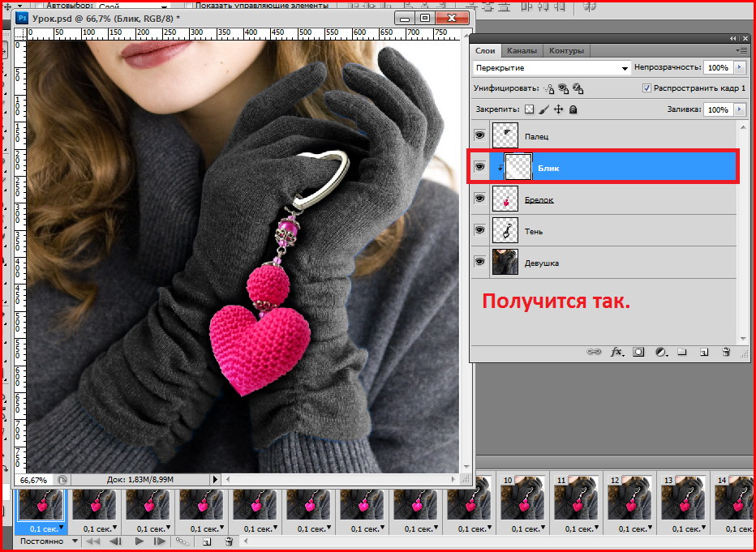
Task: Hide the Тень layer
Action: pos(479,229)
